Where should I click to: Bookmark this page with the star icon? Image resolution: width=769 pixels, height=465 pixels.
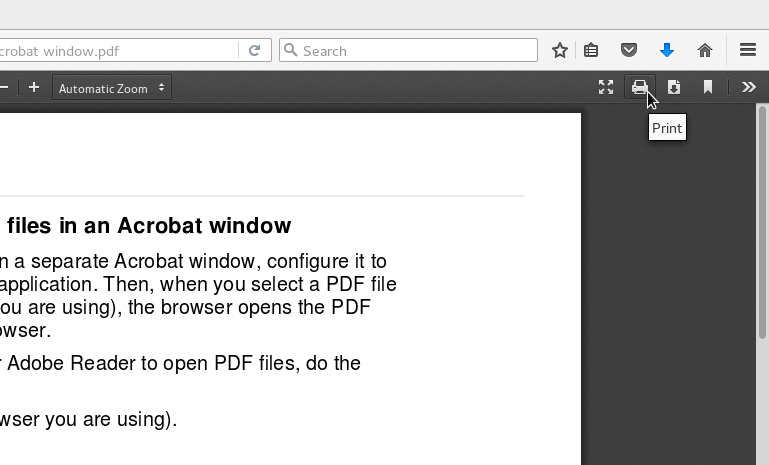pos(560,50)
